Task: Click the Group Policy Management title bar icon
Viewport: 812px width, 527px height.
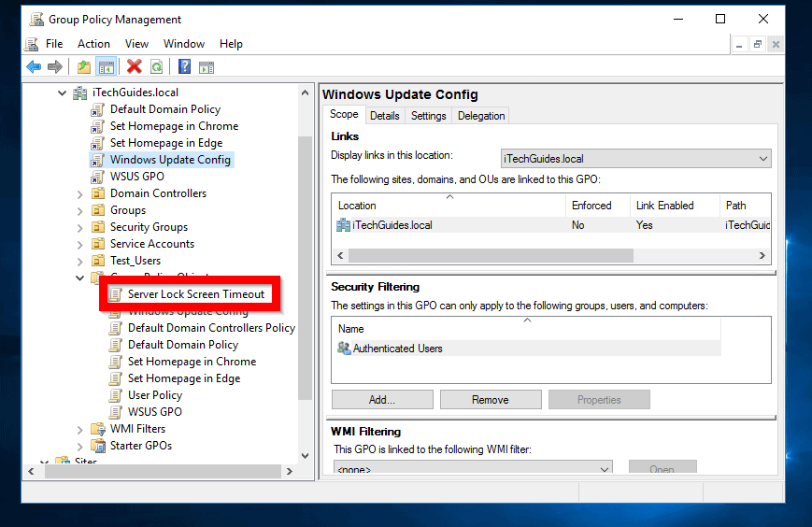Action: pyautogui.click(x=36, y=20)
